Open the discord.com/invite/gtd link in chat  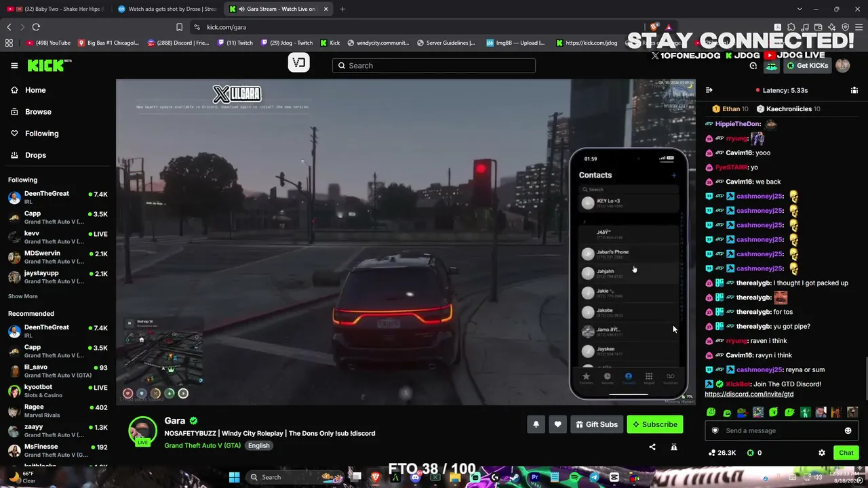(x=749, y=394)
